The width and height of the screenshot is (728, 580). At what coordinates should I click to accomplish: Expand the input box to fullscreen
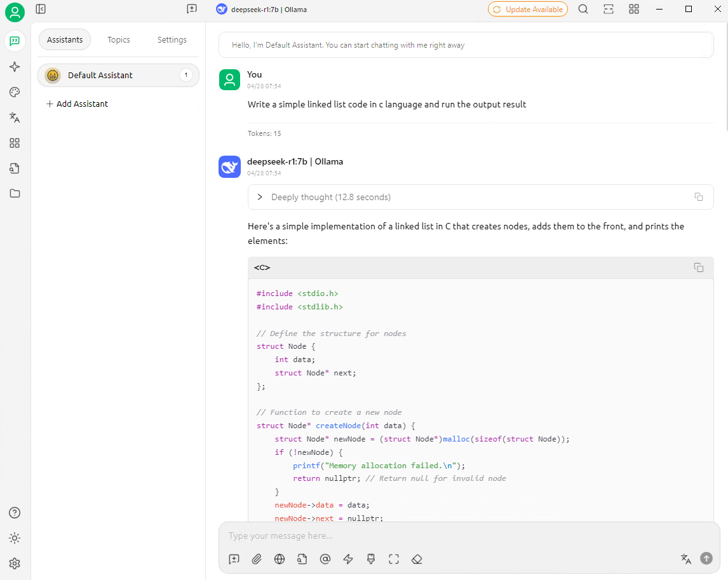coord(394,559)
